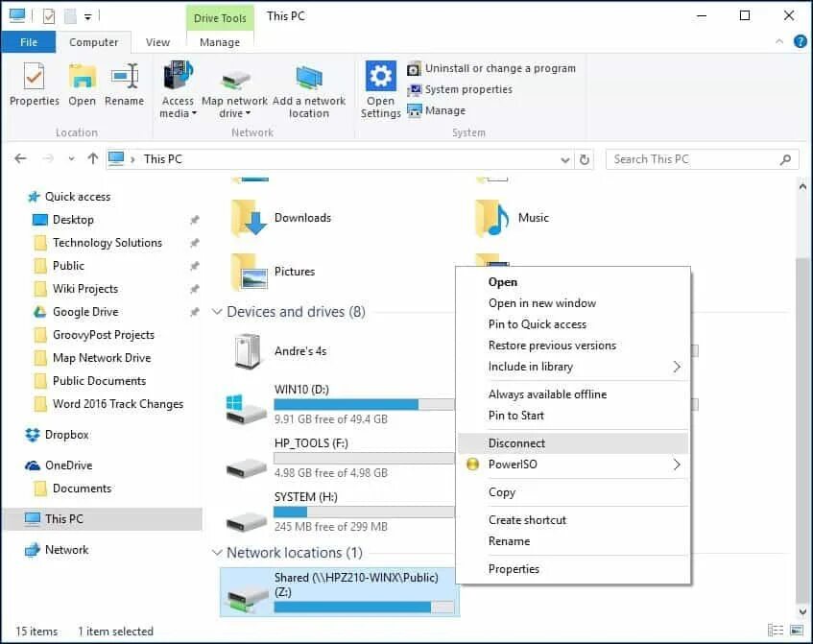
Task: Choose Always available offline
Action: 573,394
